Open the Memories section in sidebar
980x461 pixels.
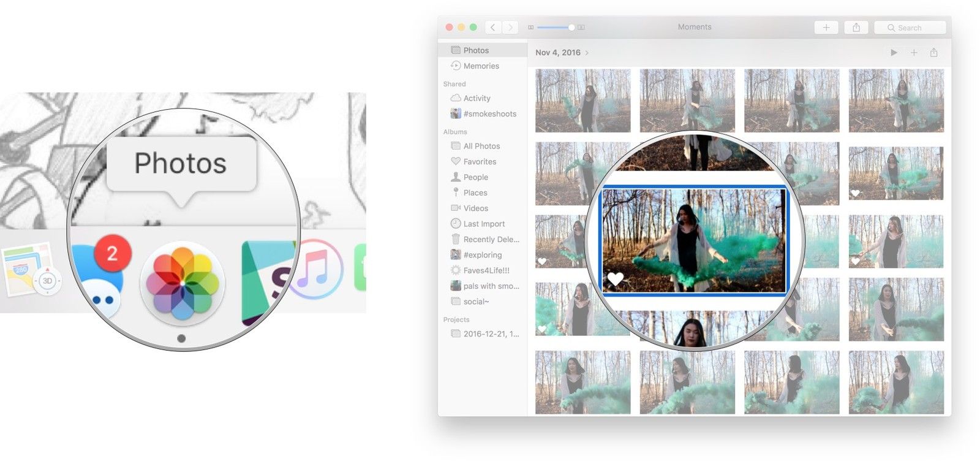pos(481,66)
